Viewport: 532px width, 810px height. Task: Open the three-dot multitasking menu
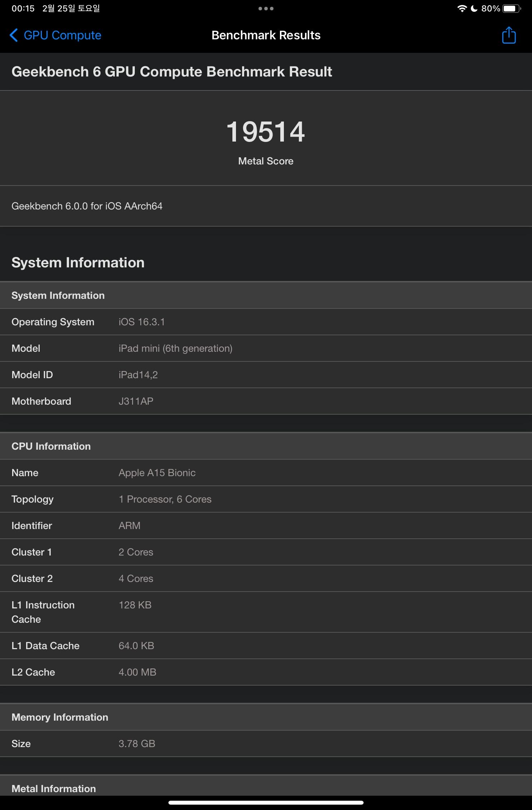pos(266,9)
